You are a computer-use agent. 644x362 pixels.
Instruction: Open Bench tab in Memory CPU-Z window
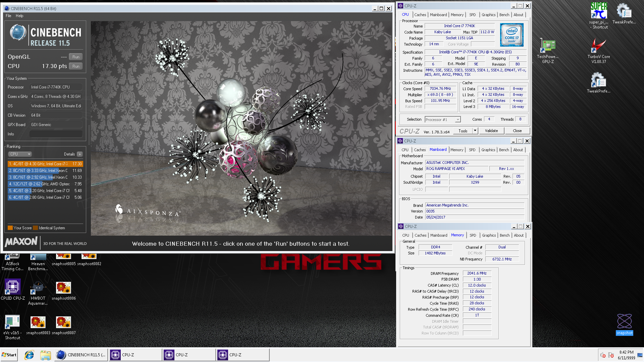[x=504, y=235]
